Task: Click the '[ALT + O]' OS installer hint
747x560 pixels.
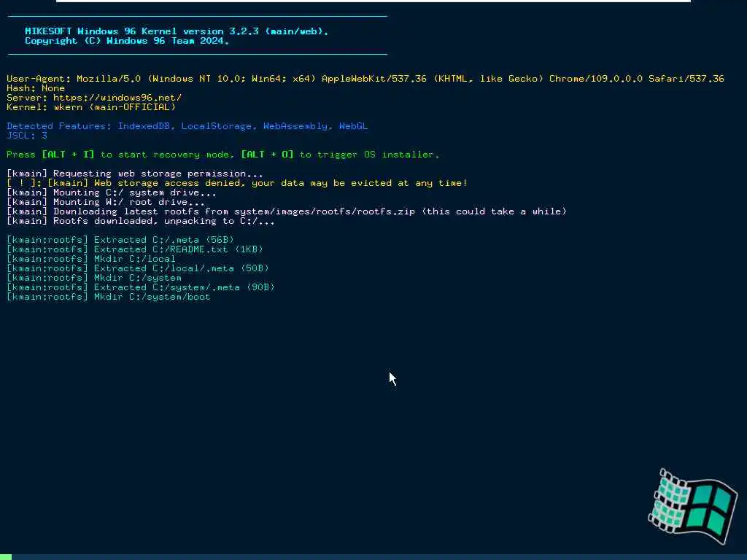Action: [267, 155]
